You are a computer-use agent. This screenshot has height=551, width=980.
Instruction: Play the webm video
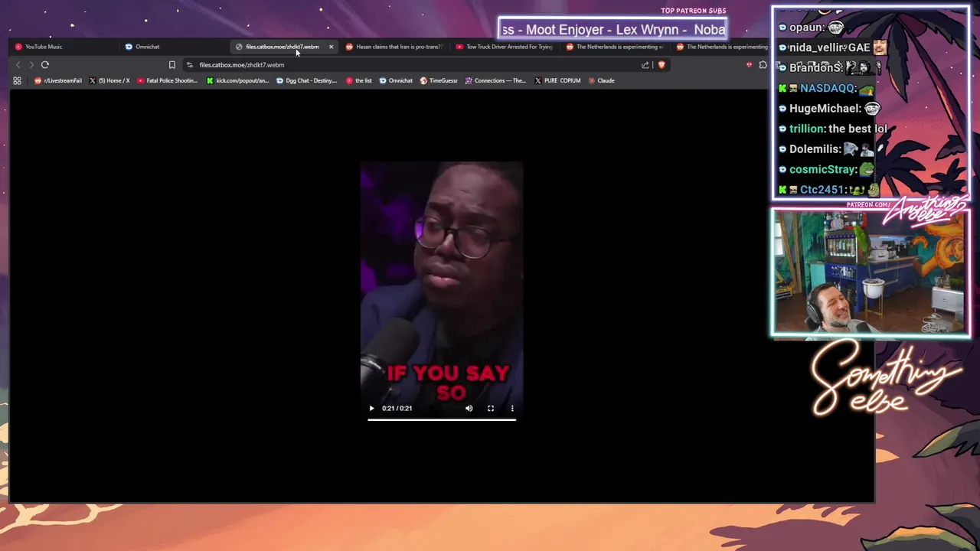click(372, 409)
